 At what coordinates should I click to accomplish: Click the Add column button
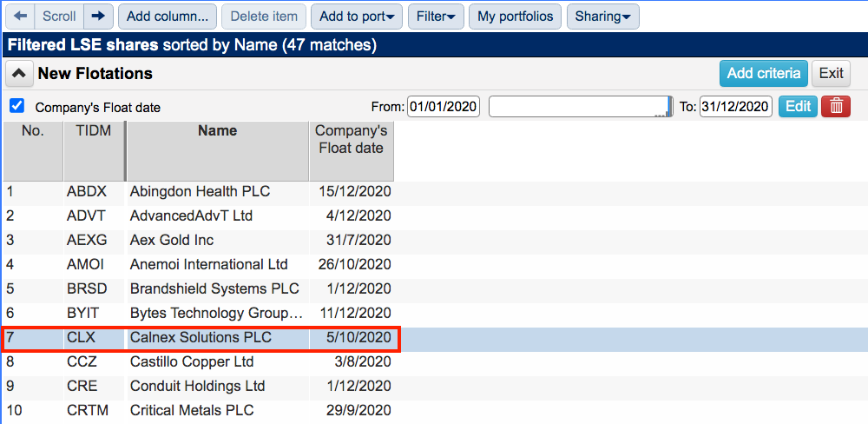pos(168,17)
